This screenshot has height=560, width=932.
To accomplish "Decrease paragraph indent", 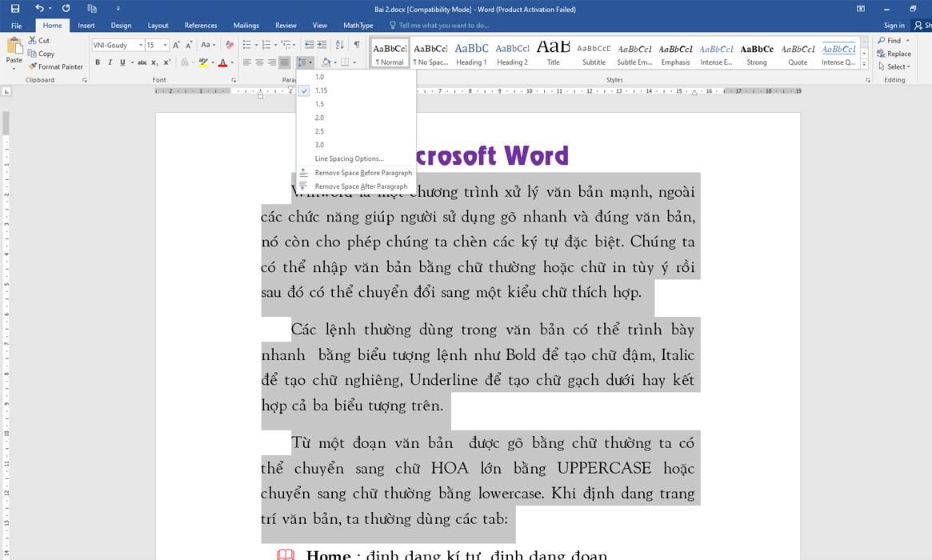I will point(309,45).
